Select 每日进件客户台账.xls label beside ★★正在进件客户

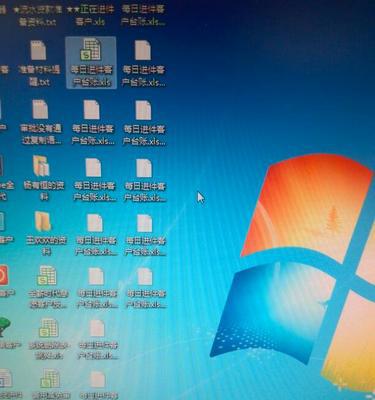click(143, 16)
